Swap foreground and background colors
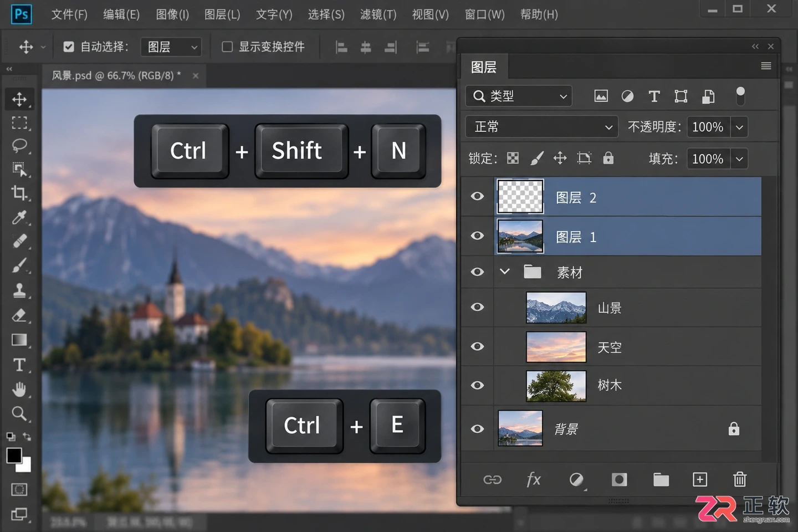Screen dimensions: 798x532 pos(27,437)
